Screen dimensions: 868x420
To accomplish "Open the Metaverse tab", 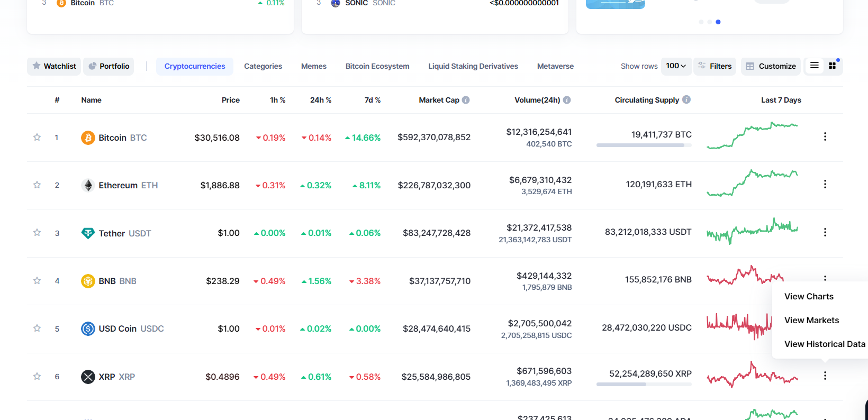I will click(555, 66).
